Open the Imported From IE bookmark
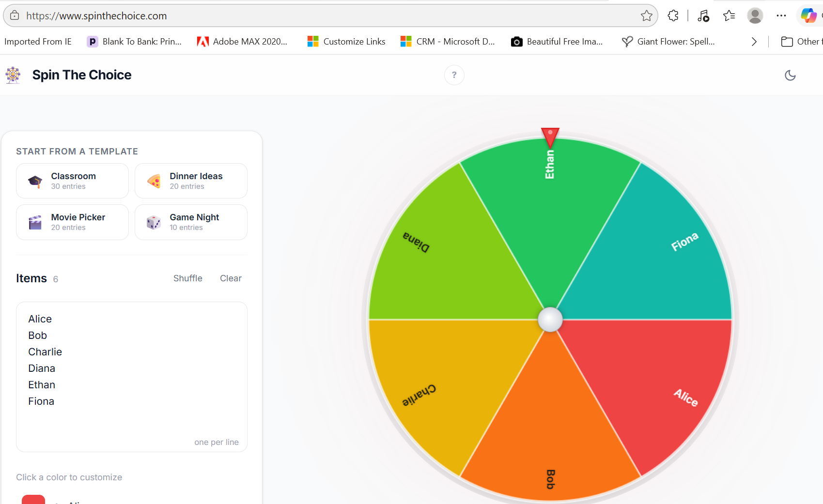This screenshot has height=504, width=823. coord(38,42)
